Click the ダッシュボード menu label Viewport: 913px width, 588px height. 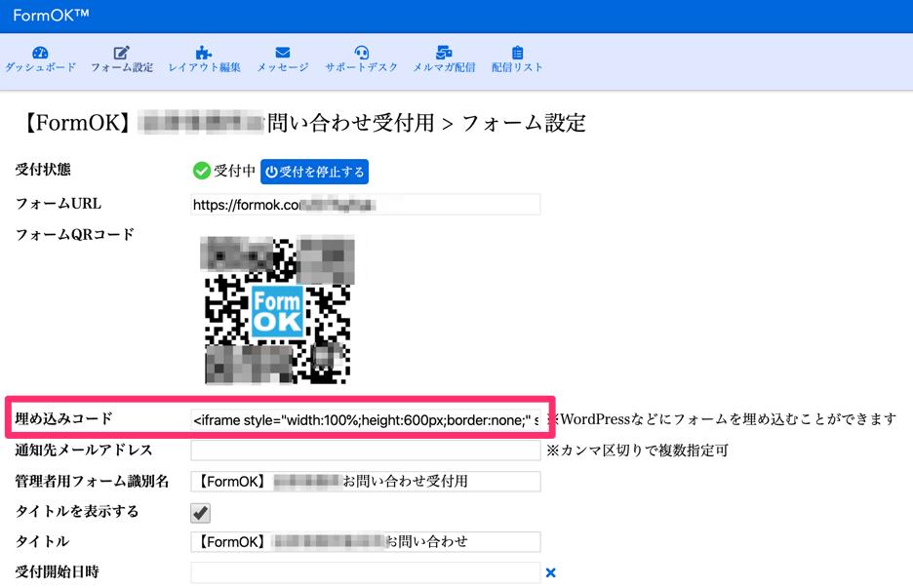[40, 67]
